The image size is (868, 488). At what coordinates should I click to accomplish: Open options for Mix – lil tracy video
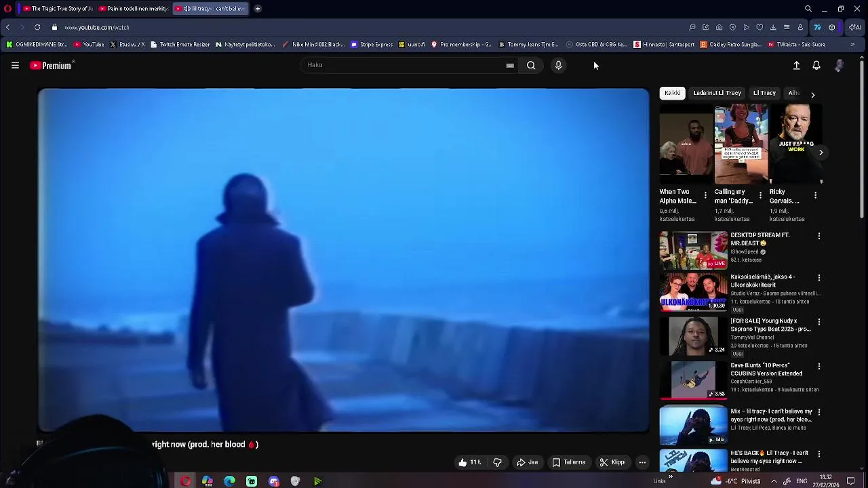(x=819, y=412)
